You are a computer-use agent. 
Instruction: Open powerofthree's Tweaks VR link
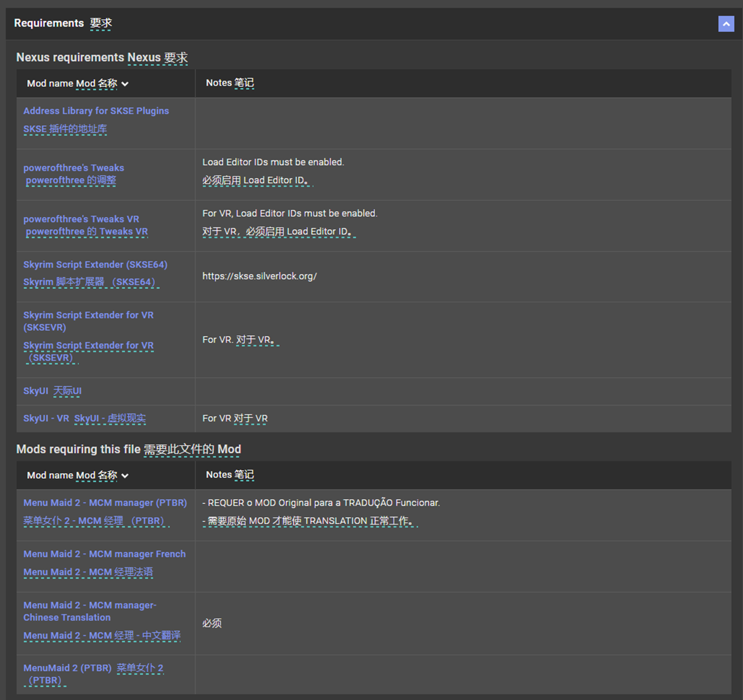coord(81,219)
